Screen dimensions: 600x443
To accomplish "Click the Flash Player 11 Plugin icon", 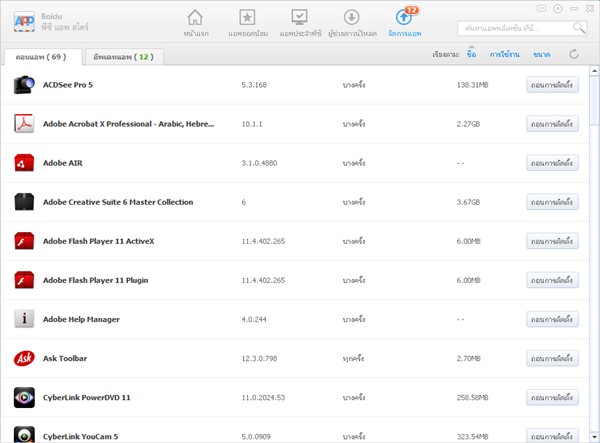I will point(24,280).
